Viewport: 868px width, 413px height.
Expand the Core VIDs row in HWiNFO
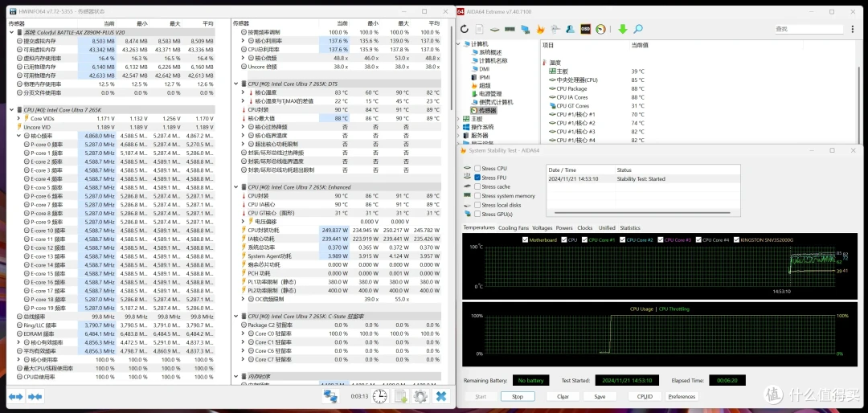point(19,118)
